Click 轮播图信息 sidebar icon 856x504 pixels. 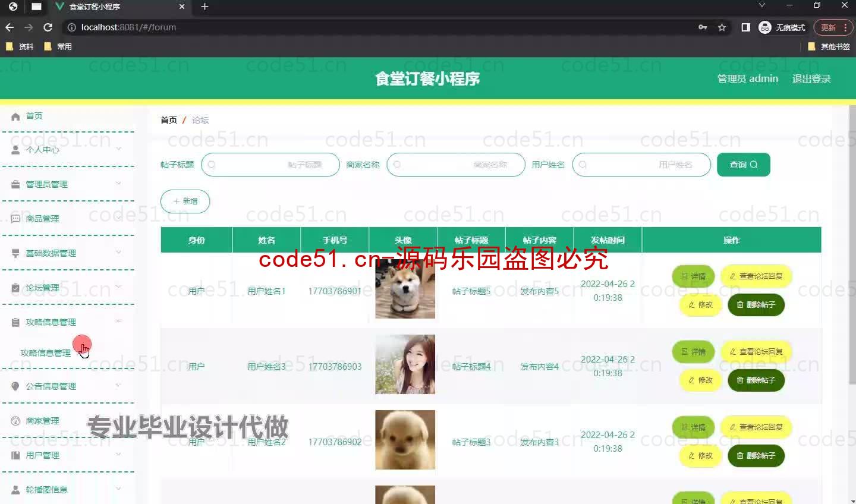pyautogui.click(x=15, y=490)
